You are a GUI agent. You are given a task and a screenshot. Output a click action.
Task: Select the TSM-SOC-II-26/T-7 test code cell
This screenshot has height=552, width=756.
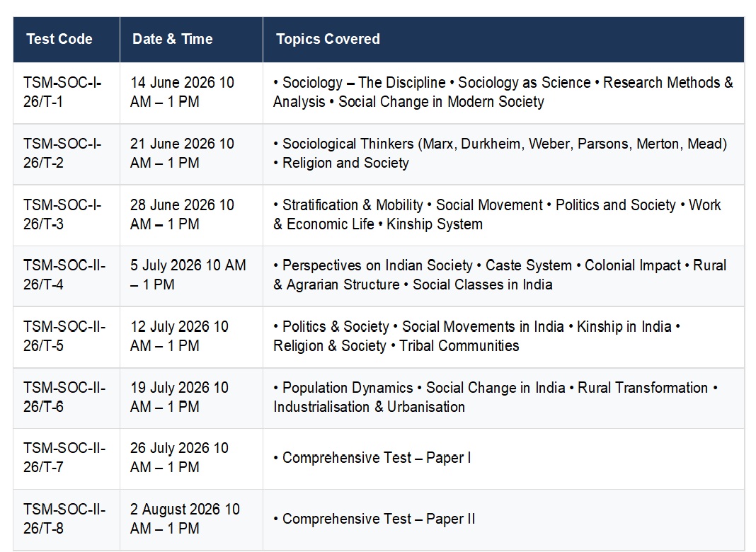coord(64,458)
